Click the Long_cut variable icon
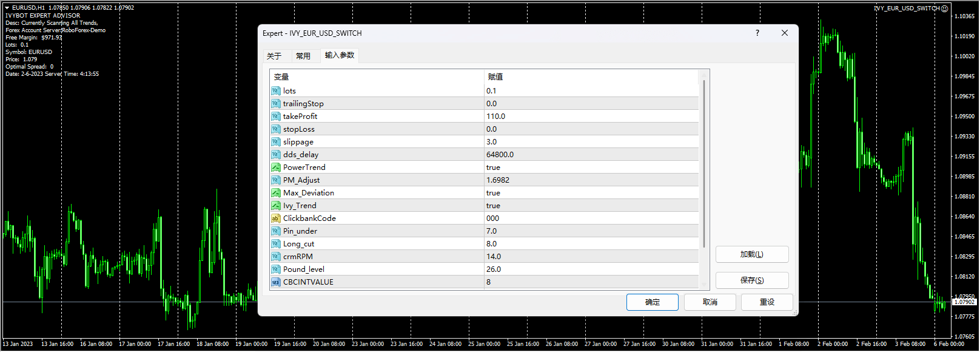Screen dimensions: 980x352 click(276, 243)
